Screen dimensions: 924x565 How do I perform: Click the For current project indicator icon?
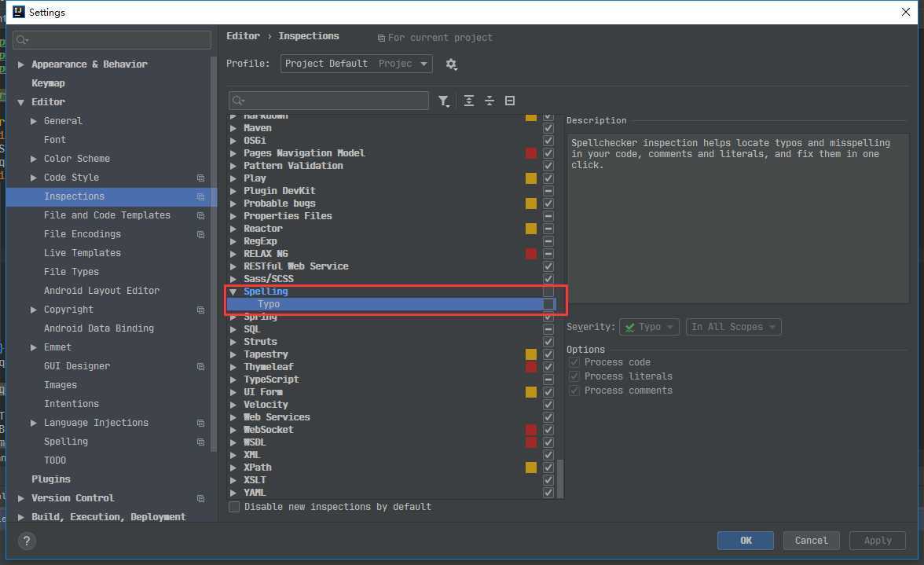click(381, 38)
